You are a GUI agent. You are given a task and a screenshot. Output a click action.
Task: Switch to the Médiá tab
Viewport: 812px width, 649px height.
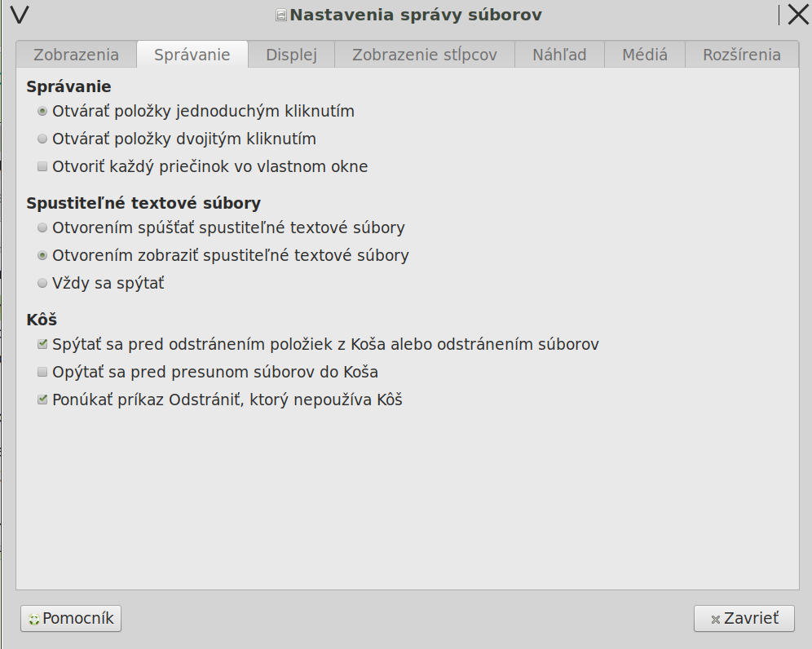(644, 55)
